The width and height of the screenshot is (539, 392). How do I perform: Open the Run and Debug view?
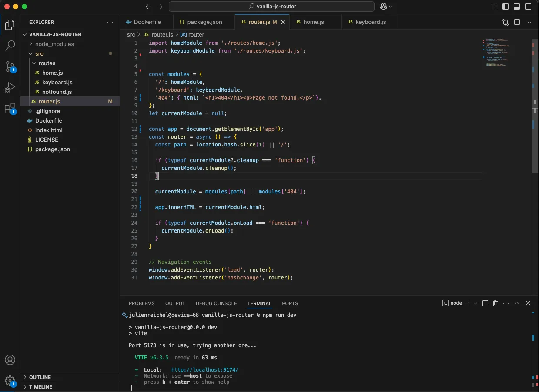click(x=10, y=87)
